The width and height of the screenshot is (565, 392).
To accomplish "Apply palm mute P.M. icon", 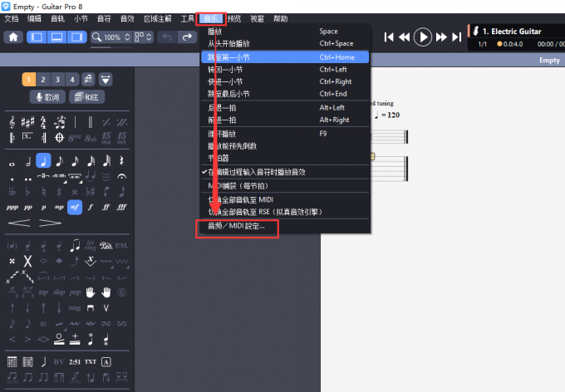I will click(122, 246).
